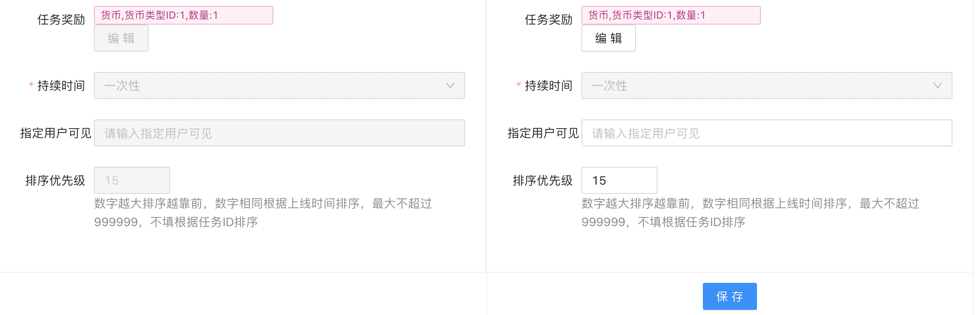This screenshot has width=980, height=315.
Task: Click the pink reward tag in right panel
Action: (x=671, y=15)
